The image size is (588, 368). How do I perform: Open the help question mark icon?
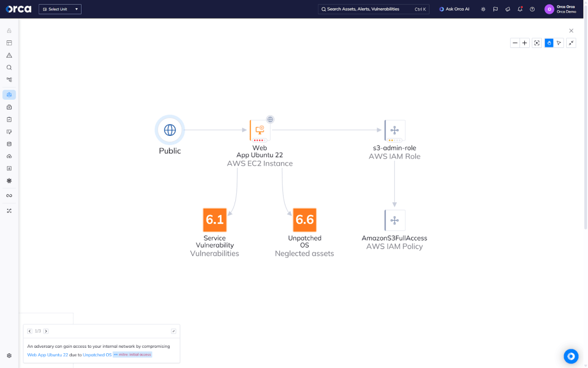tap(532, 9)
